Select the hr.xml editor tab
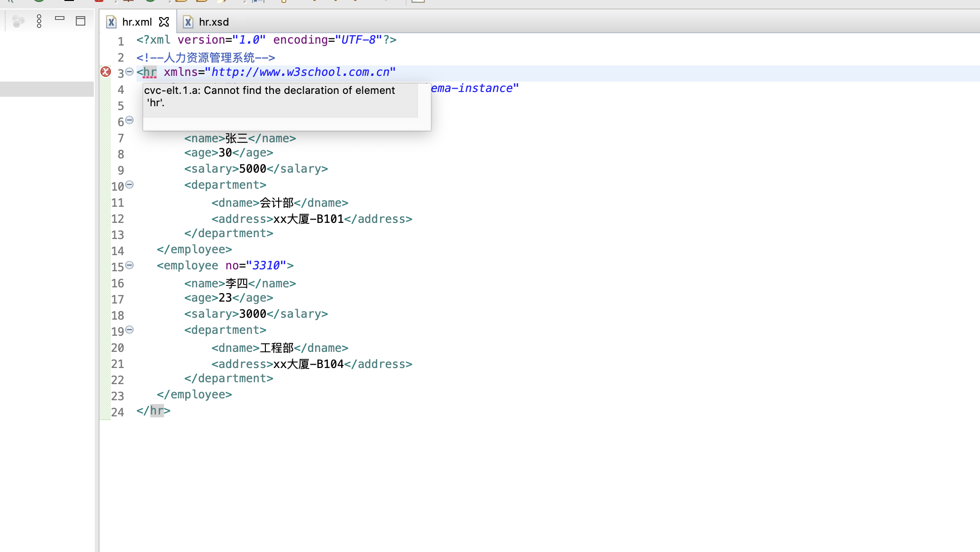Screen dimensions: 980x552 pos(136,22)
